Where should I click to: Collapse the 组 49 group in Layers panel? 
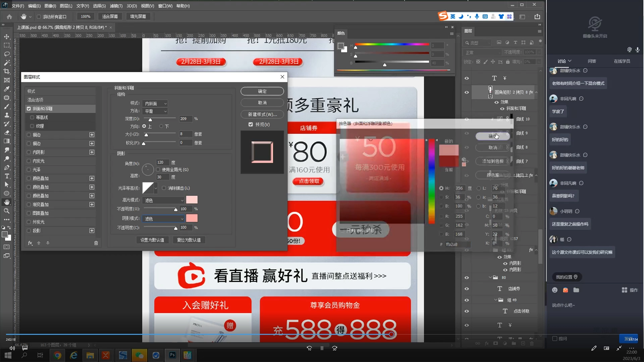tap(496, 300)
